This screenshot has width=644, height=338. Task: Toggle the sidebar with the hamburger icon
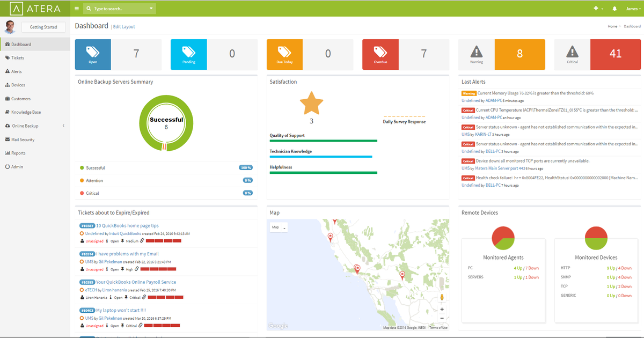point(76,8)
